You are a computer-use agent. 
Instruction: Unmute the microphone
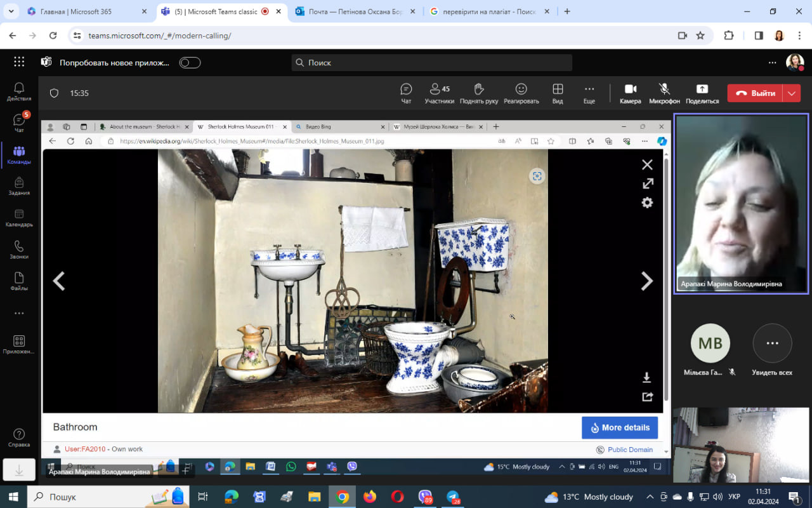click(x=664, y=93)
